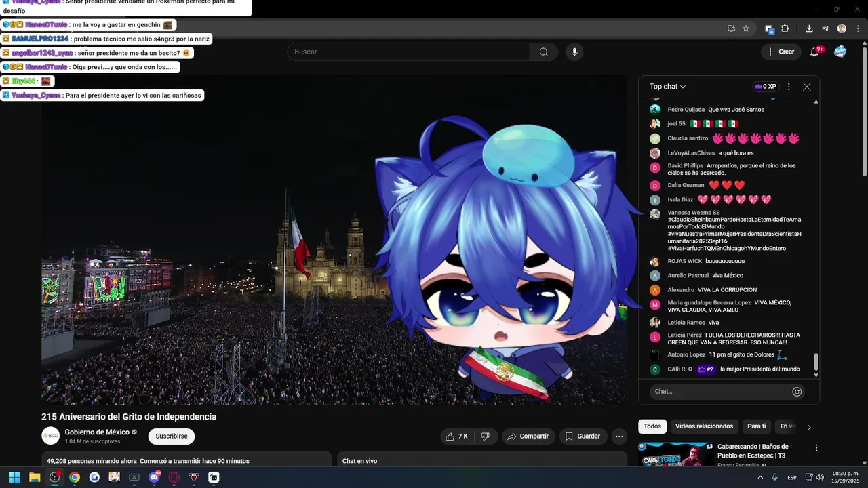Click the search magnifier button

(543, 52)
